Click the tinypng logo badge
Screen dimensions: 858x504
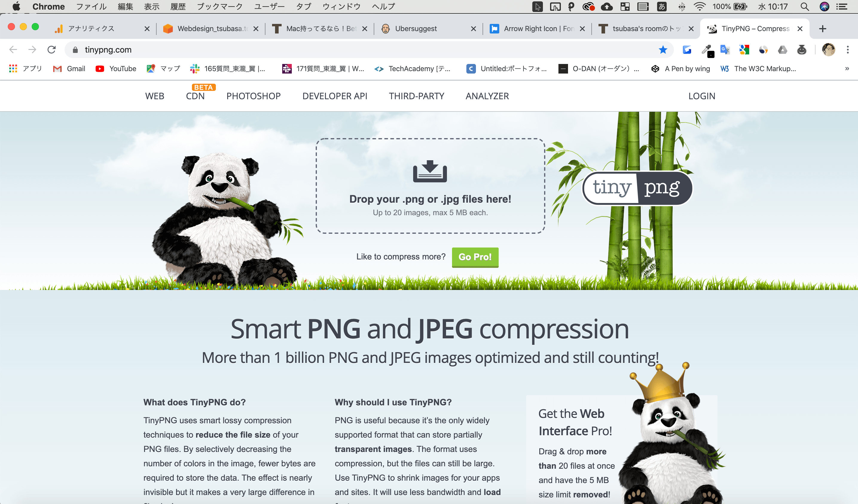pos(637,188)
